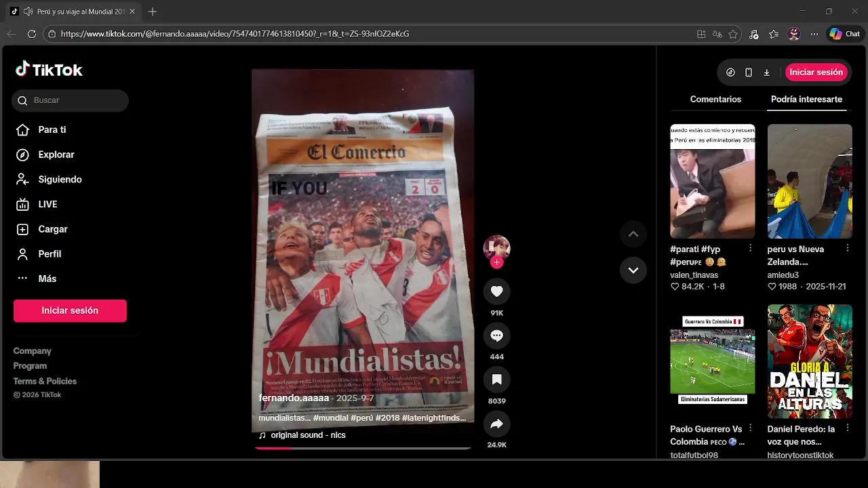Click the fernando.aaaaa username on video
This screenshot has width=868, height=488.
pos(294,399)
